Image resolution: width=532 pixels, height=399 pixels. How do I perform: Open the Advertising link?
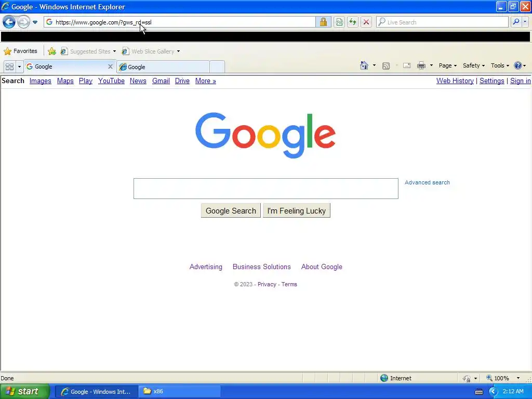point(206,267)
